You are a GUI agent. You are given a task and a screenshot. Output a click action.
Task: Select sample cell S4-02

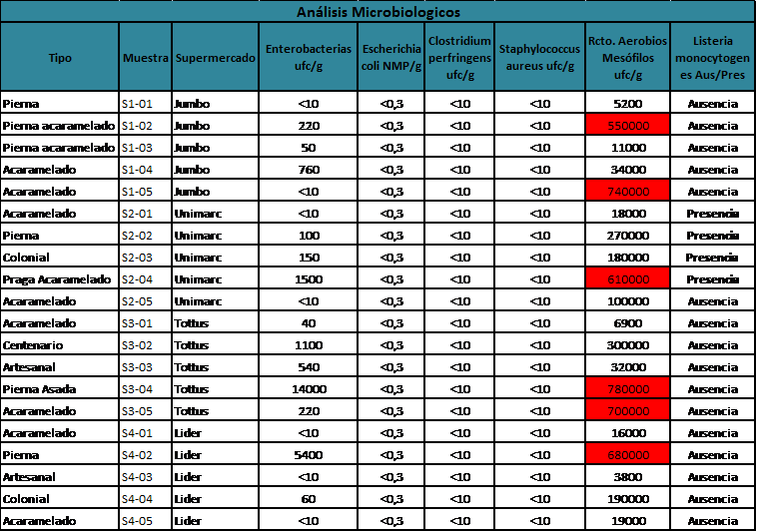(145, 454)
